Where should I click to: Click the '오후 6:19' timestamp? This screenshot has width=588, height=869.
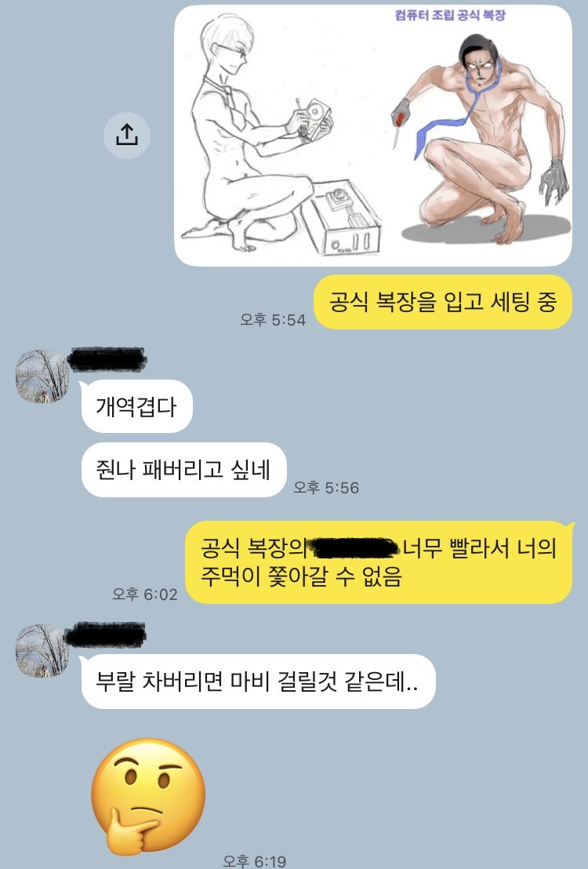(254, 861)
